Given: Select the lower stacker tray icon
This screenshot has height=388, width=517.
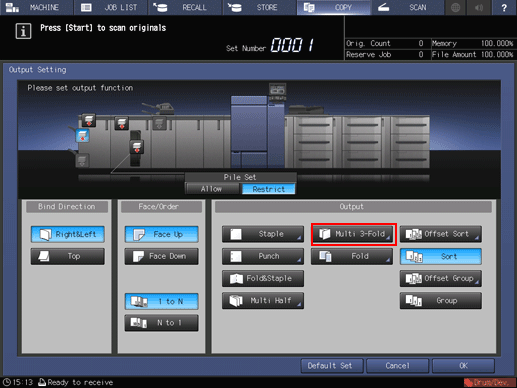Looking at the screenshot, I should pyautogui.click(x=137, y=147).
